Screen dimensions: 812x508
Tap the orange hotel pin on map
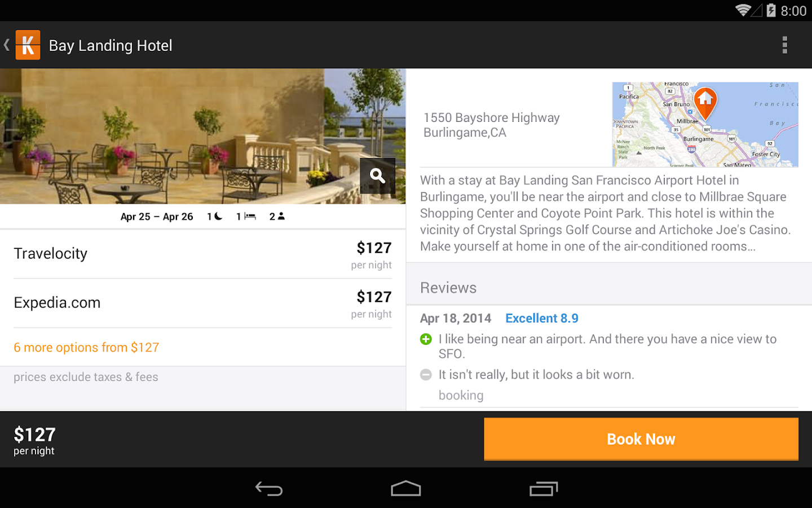[x=705, y=102]
